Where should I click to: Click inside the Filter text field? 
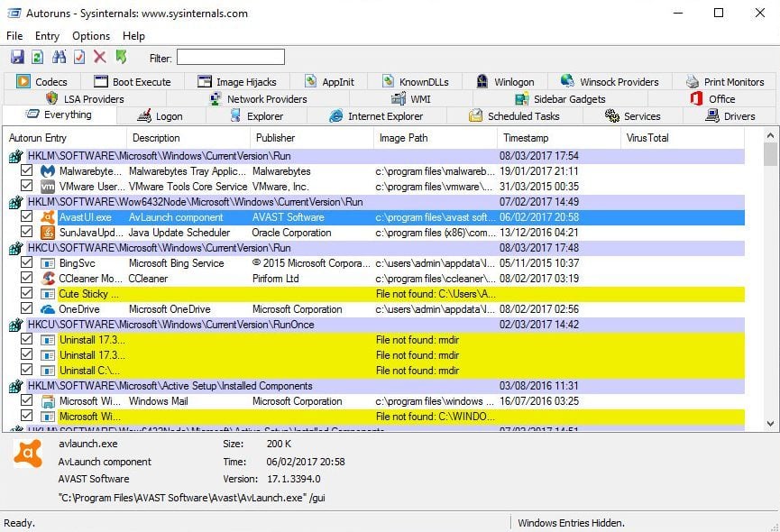coord(230,58)
